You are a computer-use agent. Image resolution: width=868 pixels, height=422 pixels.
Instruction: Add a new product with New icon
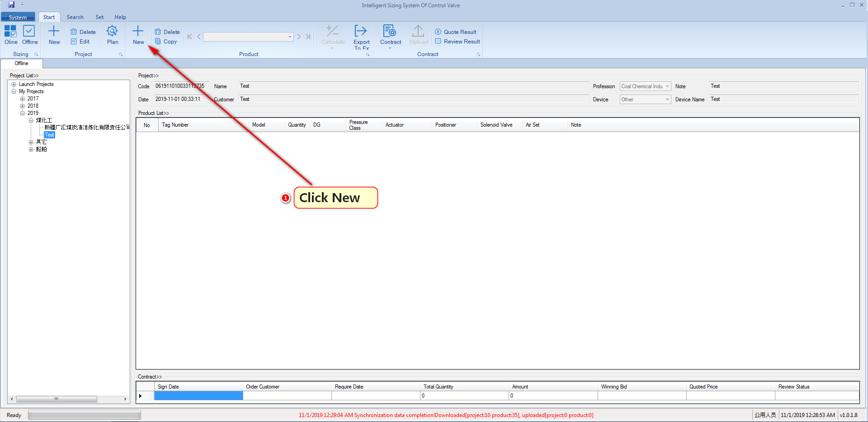point(138,35)
